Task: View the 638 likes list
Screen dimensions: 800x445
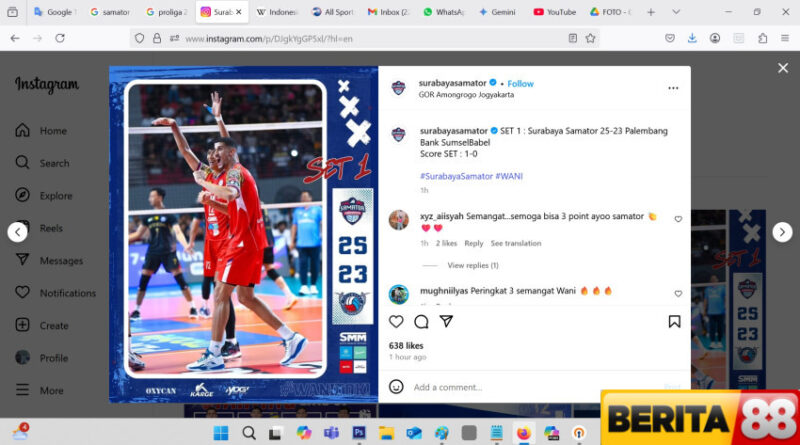Action: (x=406, y=346)
